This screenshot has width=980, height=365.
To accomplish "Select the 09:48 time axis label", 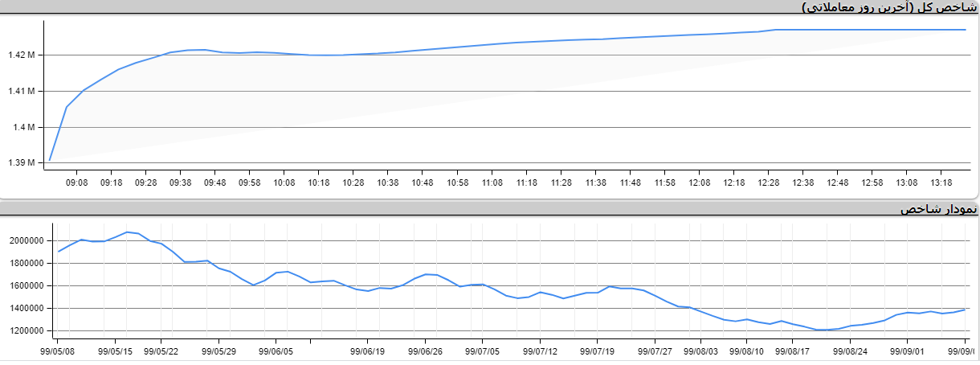I will (214, 183).
